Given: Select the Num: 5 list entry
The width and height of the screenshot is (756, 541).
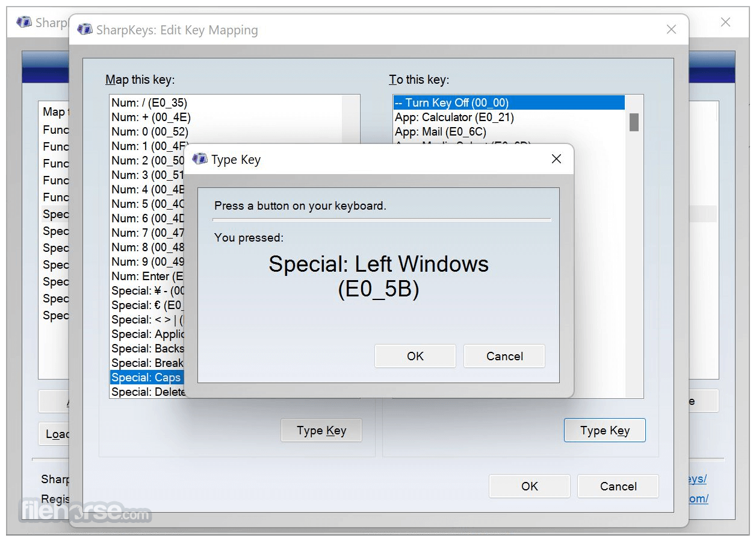Looking at the screenshot, I should click(x=147, y=204).
